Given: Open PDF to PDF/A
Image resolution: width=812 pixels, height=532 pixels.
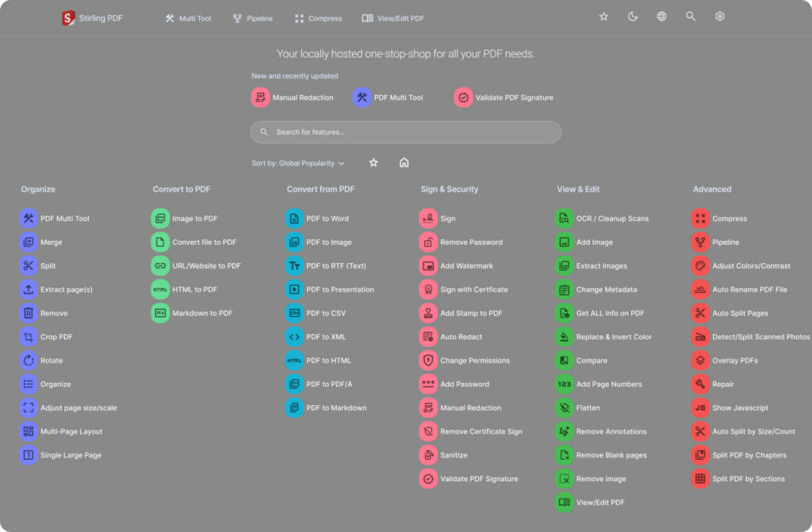Looking at the screenshot, I should click(319, 384).
